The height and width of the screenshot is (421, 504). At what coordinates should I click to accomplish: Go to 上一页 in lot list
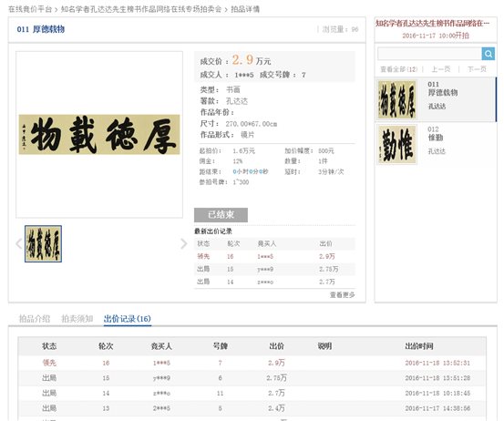[441, 69]
